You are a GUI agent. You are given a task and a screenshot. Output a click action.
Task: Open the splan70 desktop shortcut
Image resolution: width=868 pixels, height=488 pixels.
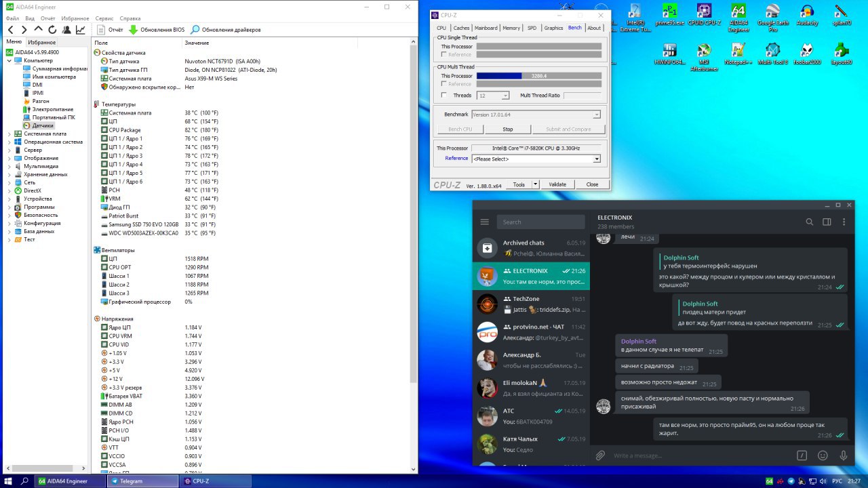tap(842, 15)
